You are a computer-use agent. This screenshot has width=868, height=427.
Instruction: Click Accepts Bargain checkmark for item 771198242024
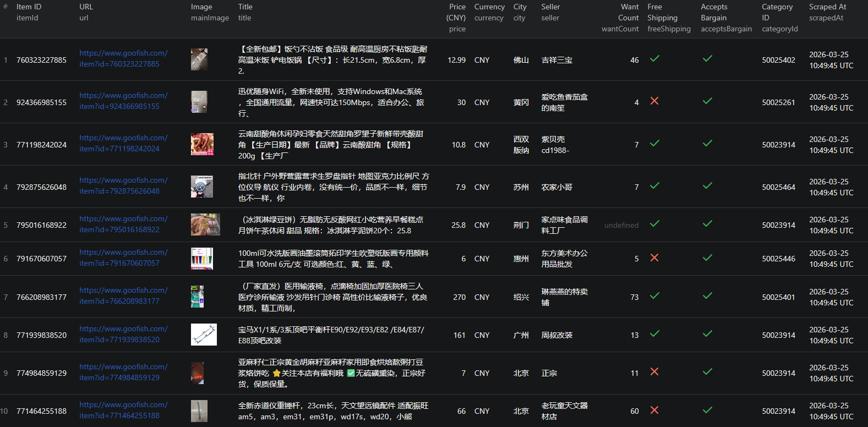coord(707,143)
